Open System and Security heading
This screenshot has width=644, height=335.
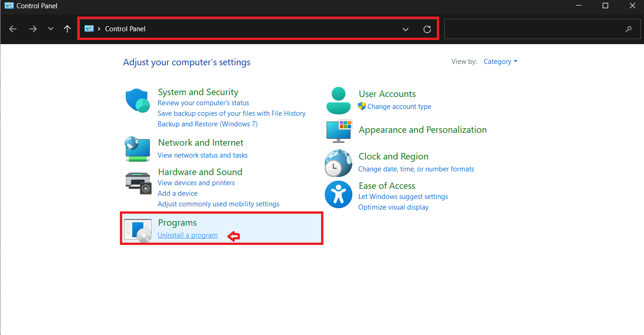tap(198, 92)
